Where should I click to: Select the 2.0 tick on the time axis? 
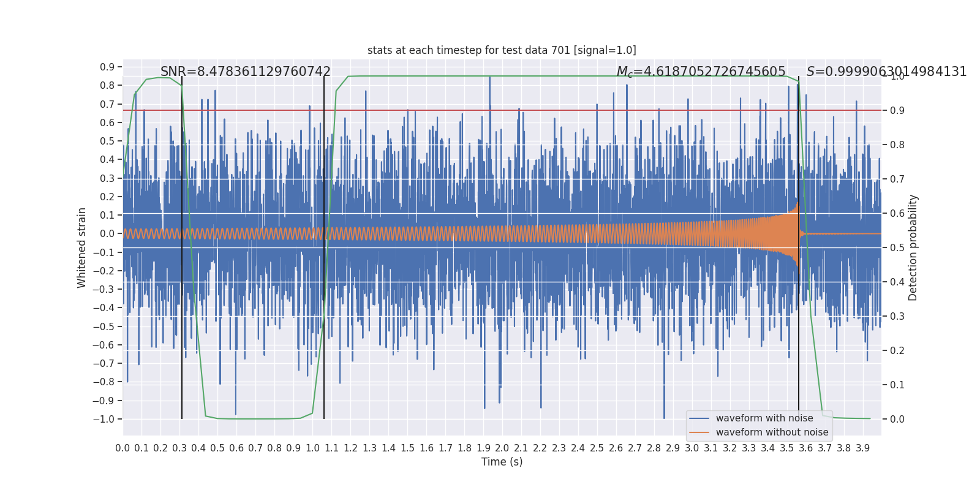click(x=502, y=448)
